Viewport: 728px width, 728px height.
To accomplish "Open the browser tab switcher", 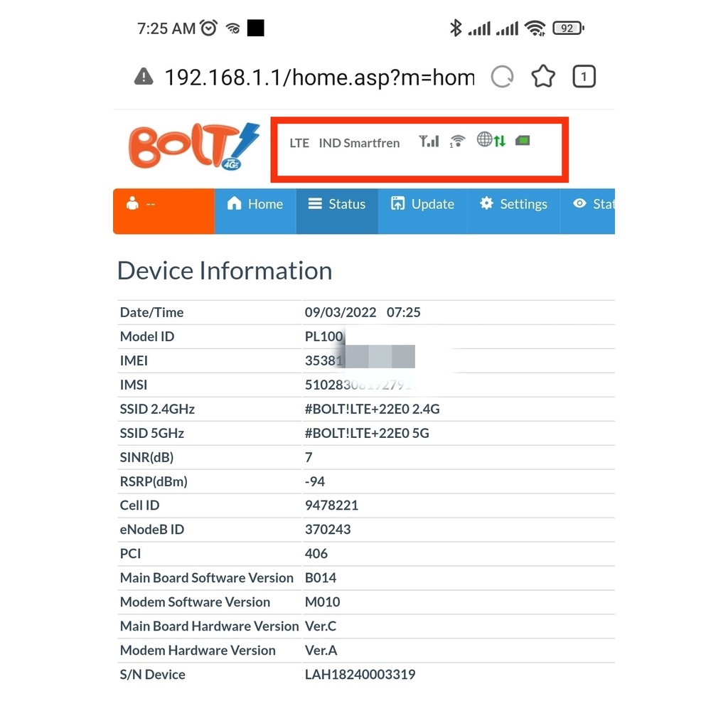I will click(584, 77).
